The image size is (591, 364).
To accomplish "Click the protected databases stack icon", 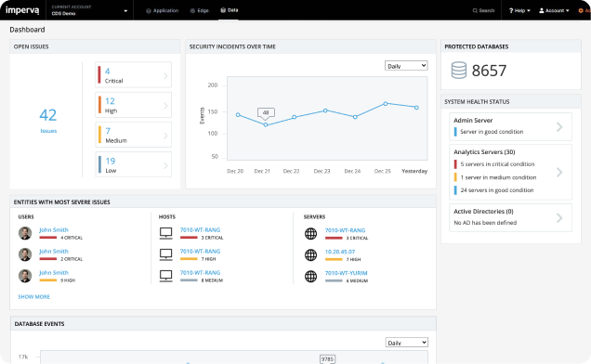I will pyautogui.click(x=459, y=71).
